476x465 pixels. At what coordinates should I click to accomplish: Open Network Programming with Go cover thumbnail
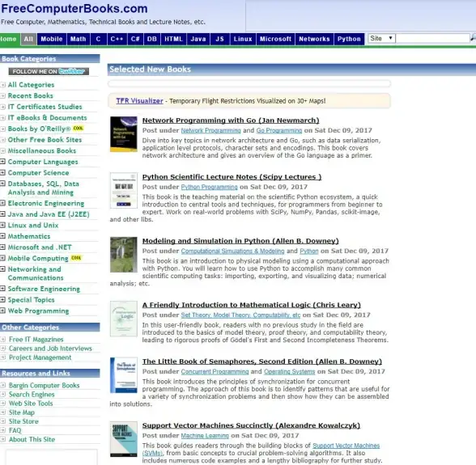[124, 134]
